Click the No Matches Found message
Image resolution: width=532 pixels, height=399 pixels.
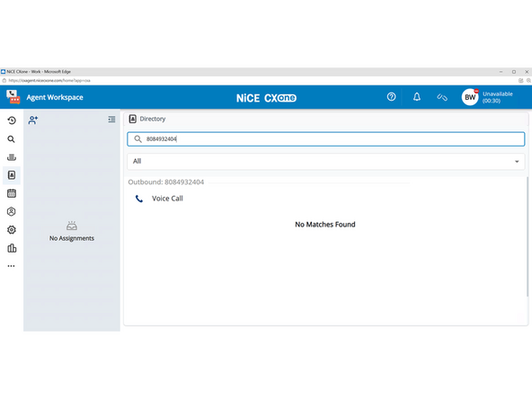click(325, 225)
